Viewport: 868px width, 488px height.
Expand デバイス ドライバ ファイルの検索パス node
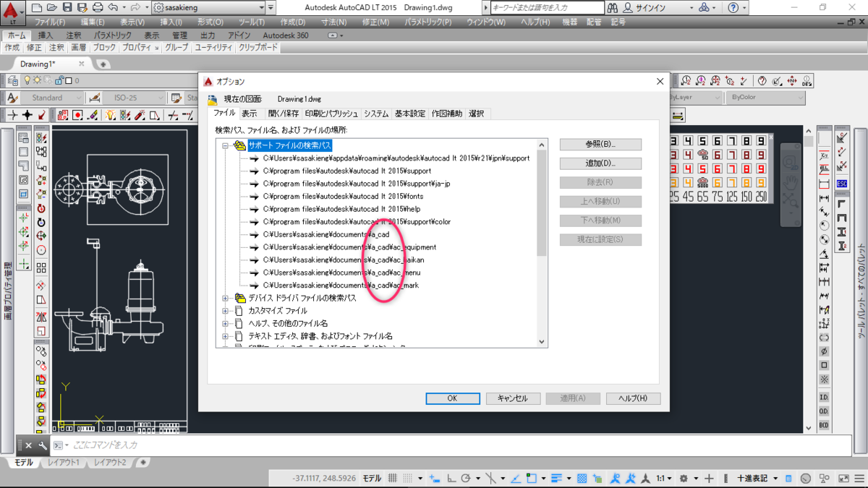pyautogui.click(x=225, y=298)
